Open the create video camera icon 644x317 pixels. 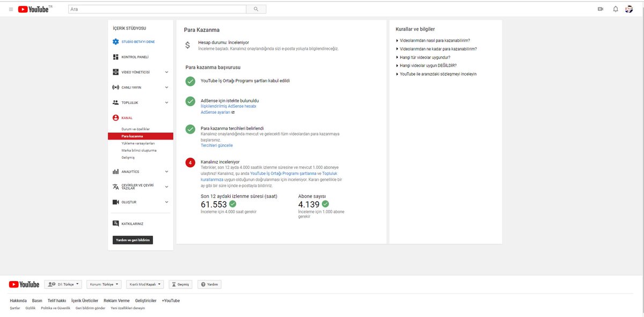pos(600,9)
